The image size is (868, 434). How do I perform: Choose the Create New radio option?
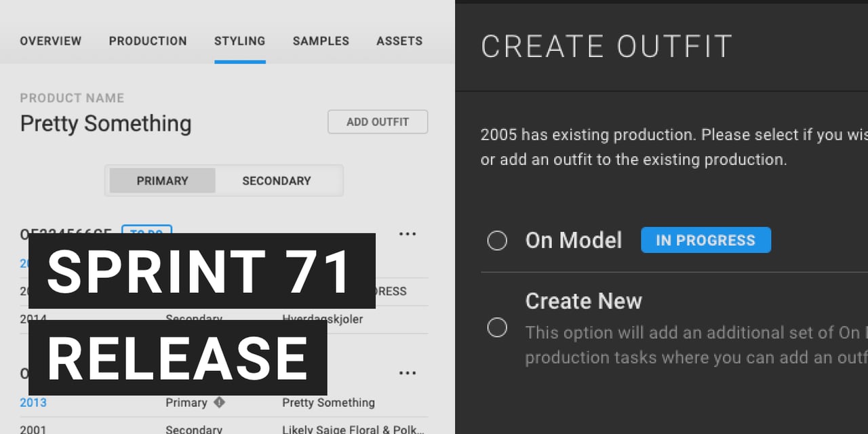(497, 328)
